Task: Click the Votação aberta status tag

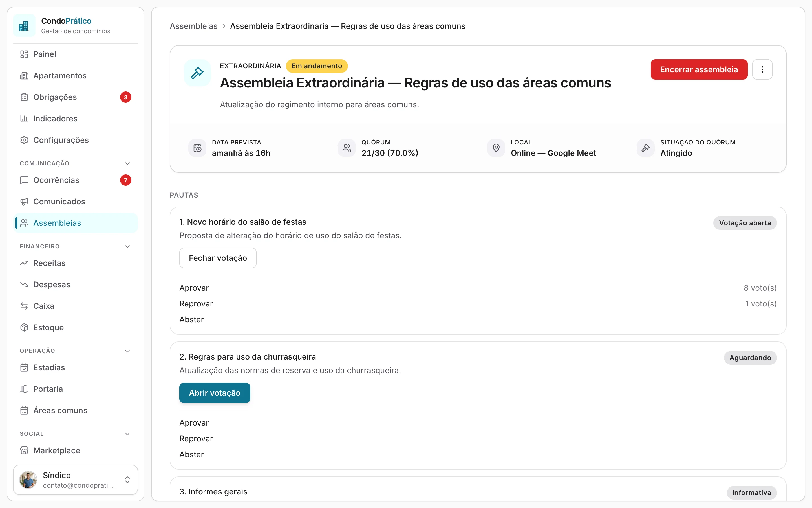Action: [x=745, y=223]
